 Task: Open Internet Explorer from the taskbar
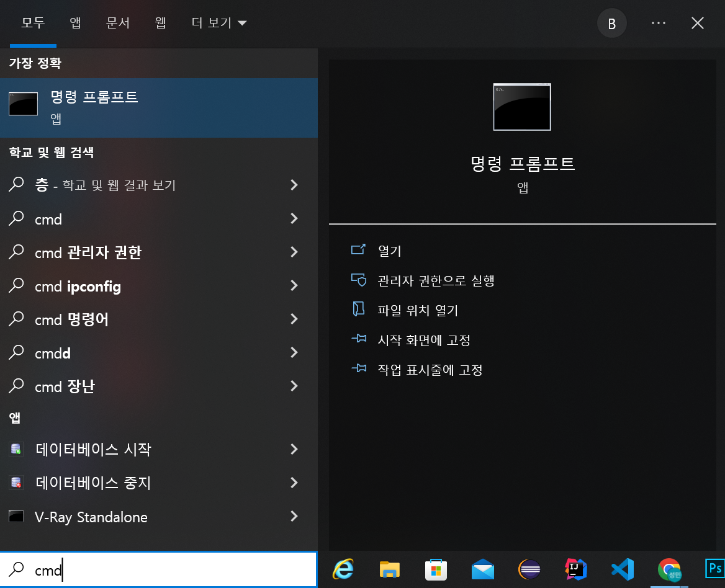click(343, 569)
